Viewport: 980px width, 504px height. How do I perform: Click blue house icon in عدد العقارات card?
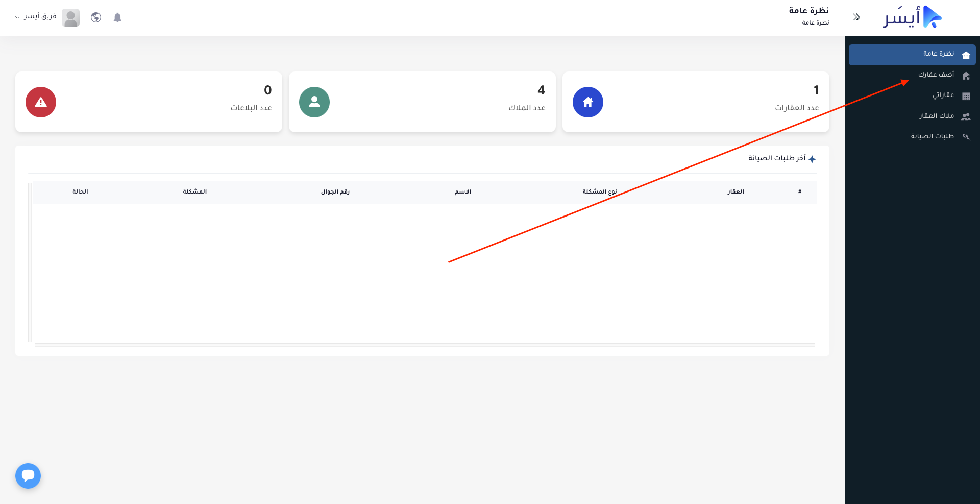(588, 102)
